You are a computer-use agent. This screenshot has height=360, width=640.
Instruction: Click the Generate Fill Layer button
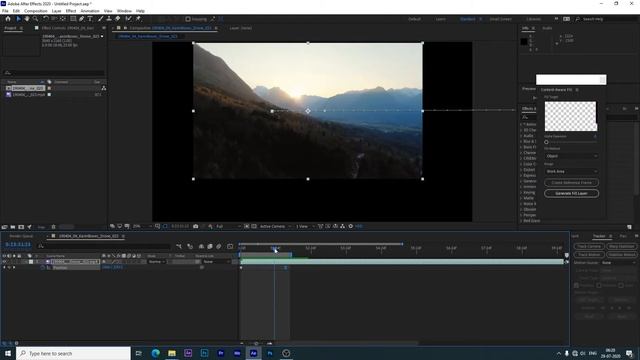[x=571, y=193]
